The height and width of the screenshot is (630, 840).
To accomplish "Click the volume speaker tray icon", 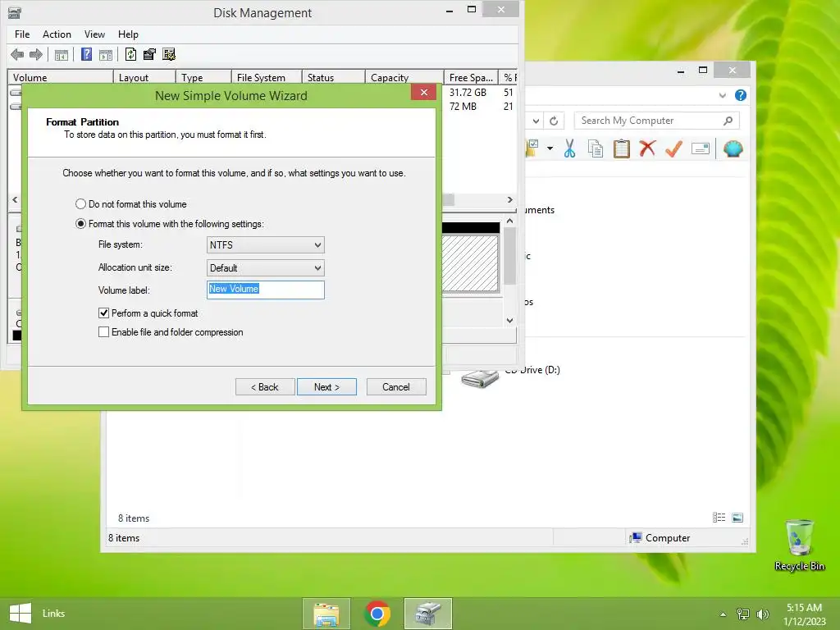I will 763,614.
